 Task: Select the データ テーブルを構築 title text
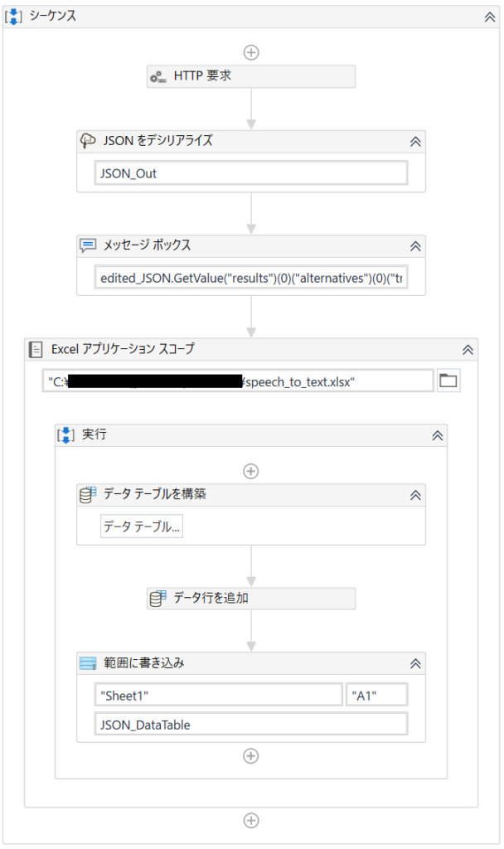[x=155, y=494]
